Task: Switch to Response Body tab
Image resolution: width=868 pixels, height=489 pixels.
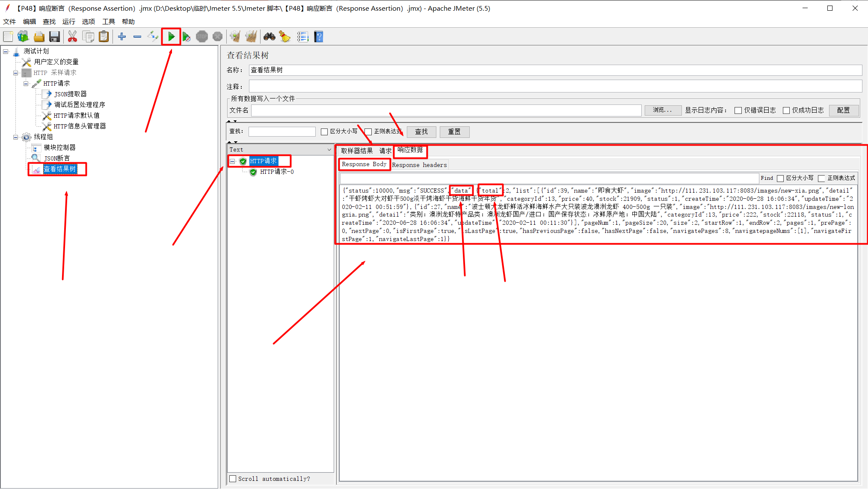Action: coord(364,164)
